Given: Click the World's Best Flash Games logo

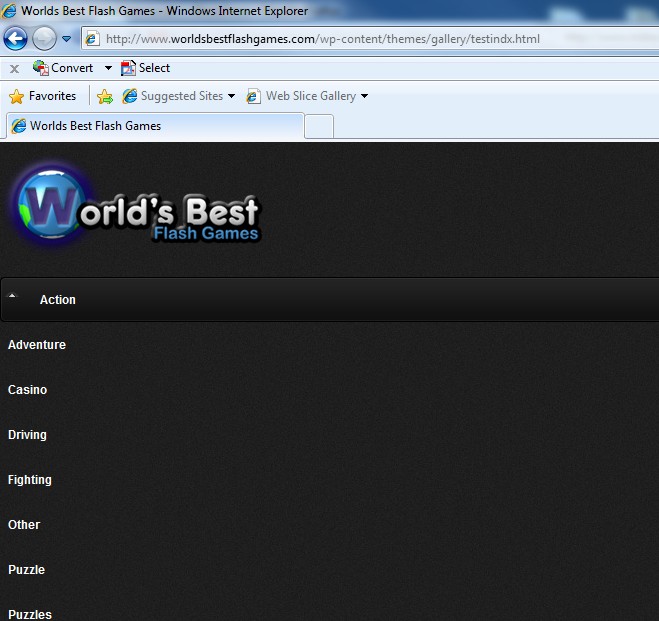Looking at the screenshot, I should pyautogui.click(x=137, y=209).
